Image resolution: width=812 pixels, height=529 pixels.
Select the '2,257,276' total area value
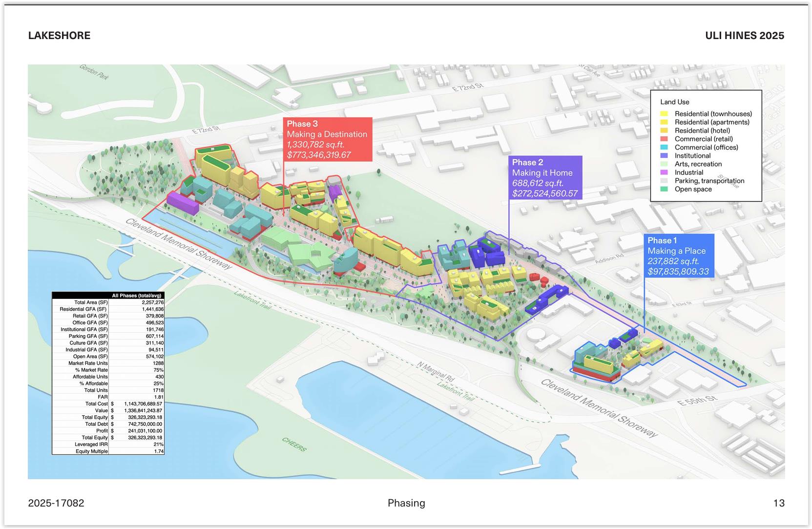(153, 302)
